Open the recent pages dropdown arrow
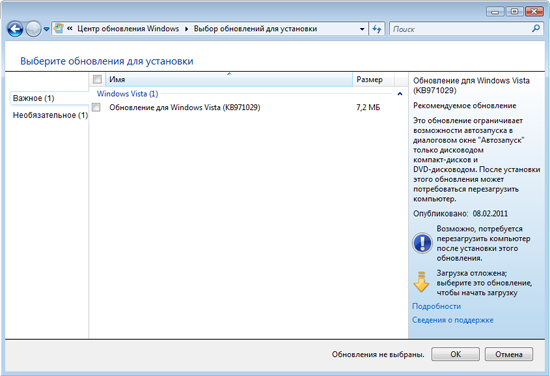Viewport: 550px width, 376px height. pyautogui.click(x=46, y=29)
